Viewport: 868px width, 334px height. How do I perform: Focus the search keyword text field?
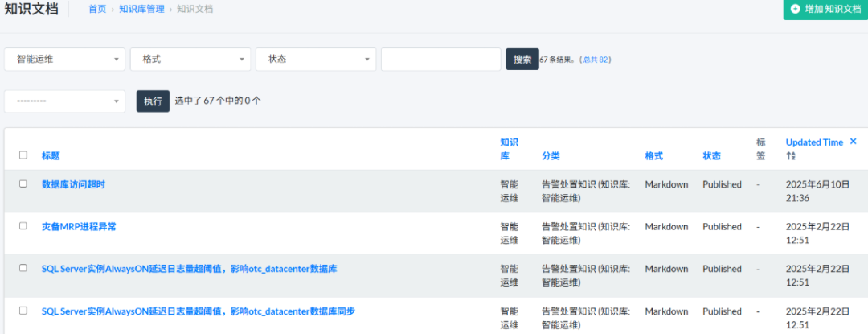tap(440, 59)
